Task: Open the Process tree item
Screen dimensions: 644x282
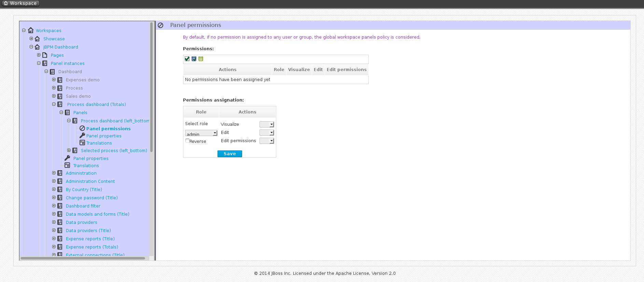Action: click(74, 88)
